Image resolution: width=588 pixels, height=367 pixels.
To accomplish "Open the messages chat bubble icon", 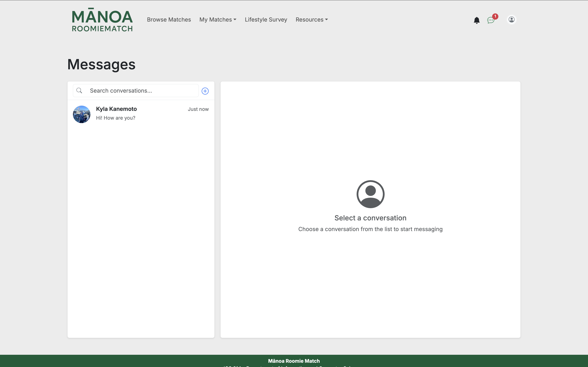I will 491,20.
